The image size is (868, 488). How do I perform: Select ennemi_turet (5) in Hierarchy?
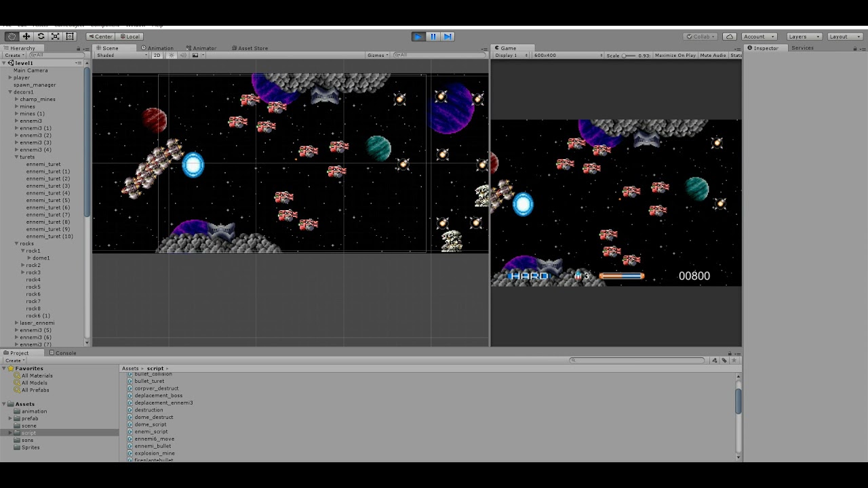(48, 201)
